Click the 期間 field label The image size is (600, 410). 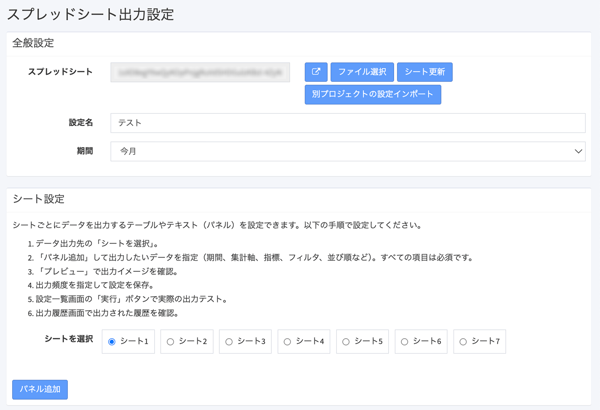(85, 151)
